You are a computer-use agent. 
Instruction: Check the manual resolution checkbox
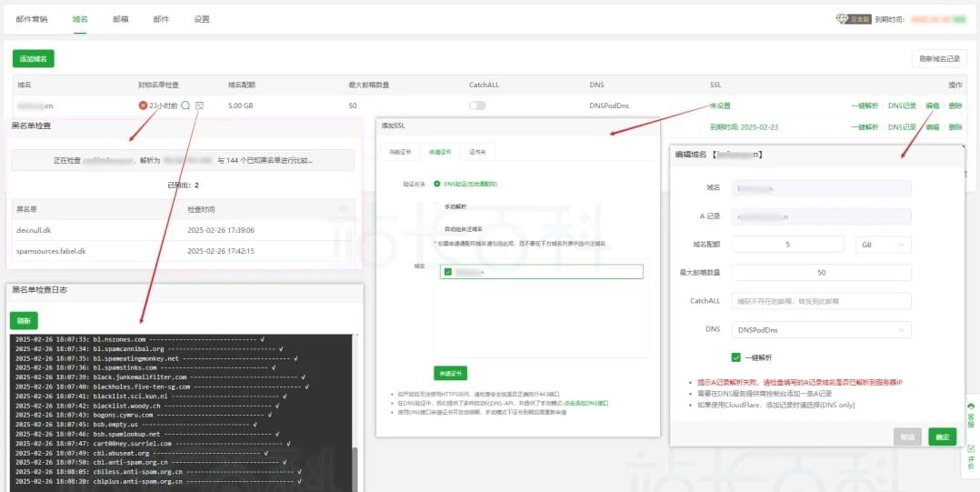(437, 206)
